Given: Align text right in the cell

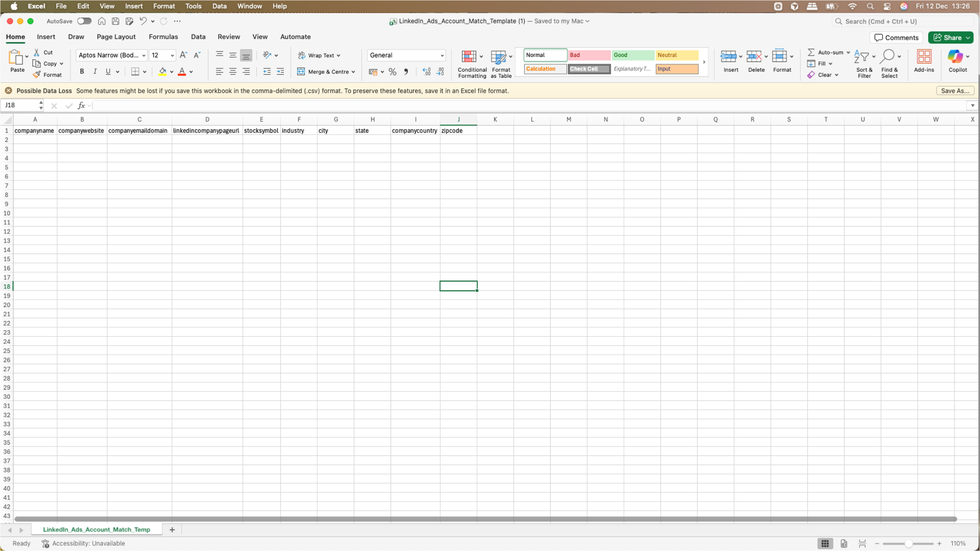Looking at the screenshot, I should (x=246, y=72).
